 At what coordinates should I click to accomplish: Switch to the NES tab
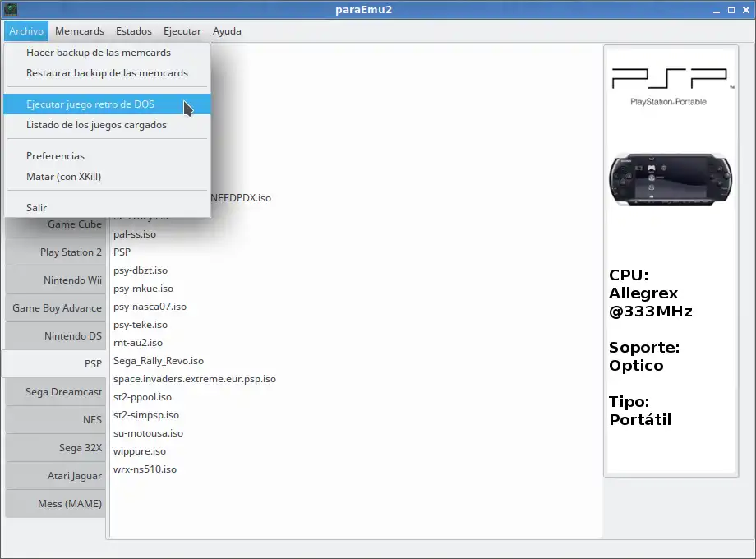56,420
